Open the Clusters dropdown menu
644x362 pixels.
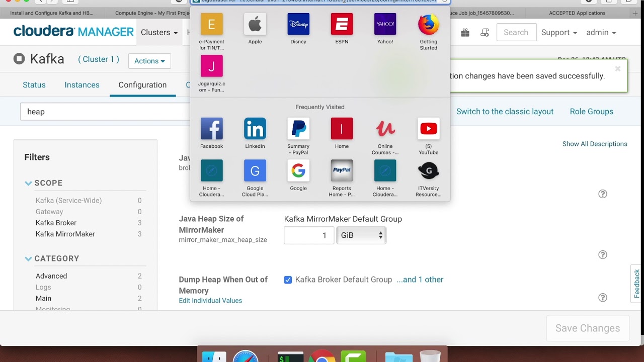pyautogui.click(x=159, y=33)
